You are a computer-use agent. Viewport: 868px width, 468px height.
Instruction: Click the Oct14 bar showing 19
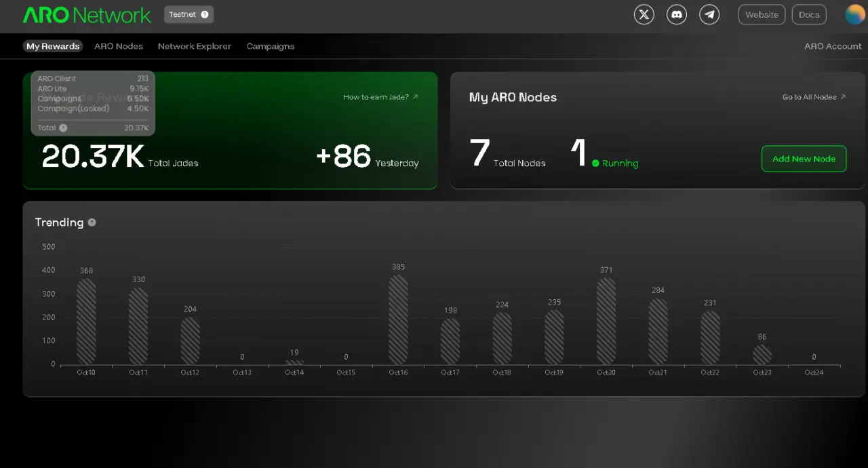click(x=294, y=362)
